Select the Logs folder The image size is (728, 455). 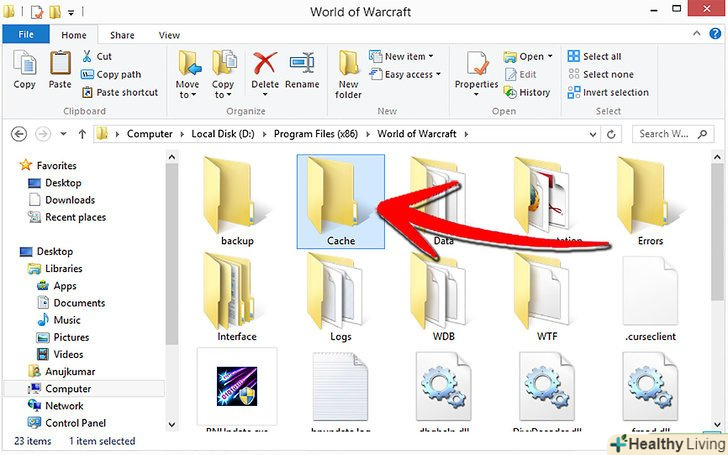tap(341, 297)
